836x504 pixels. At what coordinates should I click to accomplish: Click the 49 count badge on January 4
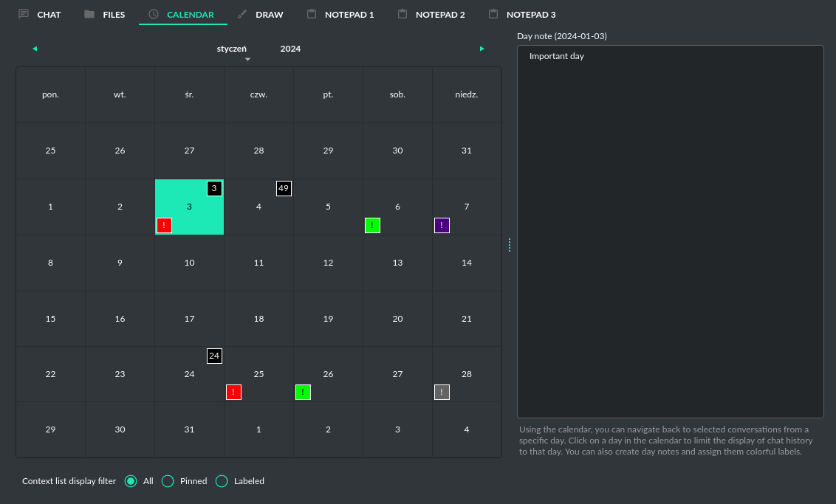[284, 188]
